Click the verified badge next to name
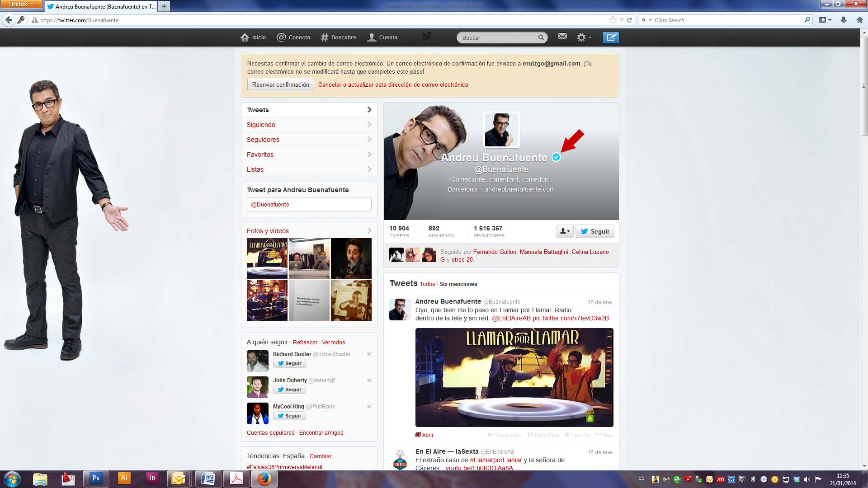Image resolution: width=868 pixels, height=488 pixels. tap(557, 157)
